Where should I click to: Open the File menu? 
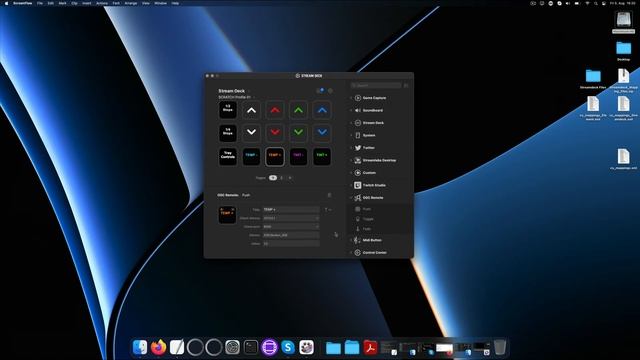40,3
